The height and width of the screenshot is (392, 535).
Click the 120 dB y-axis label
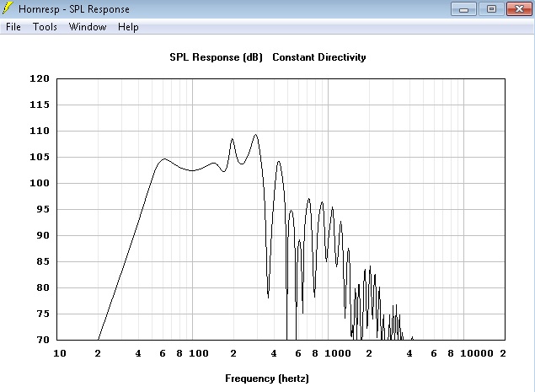[40, 78]
